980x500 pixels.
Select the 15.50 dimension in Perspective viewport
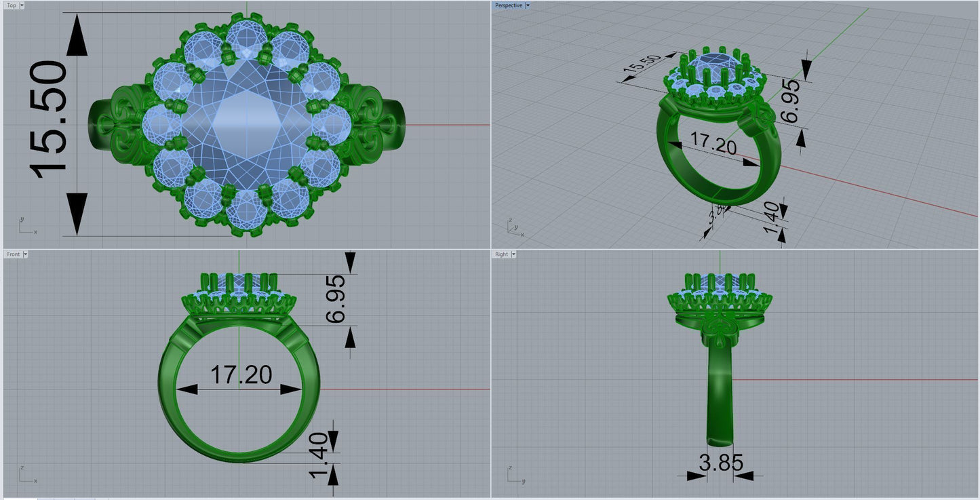pyautogui.click(x=642, y=64)
